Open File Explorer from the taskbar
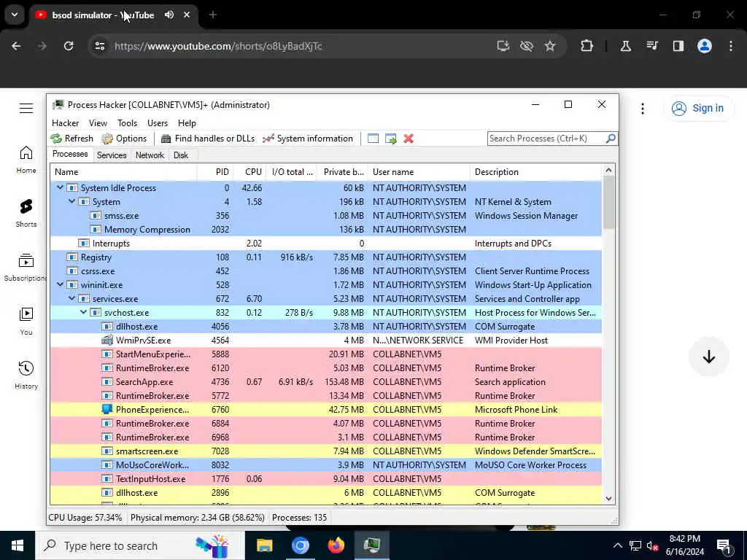 264,545
